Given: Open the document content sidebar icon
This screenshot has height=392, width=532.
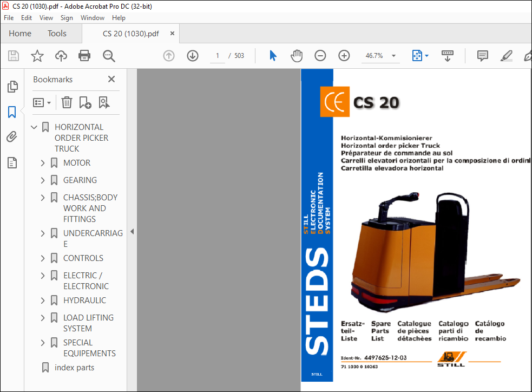Looking at the screenshot, I should [12, 163].
